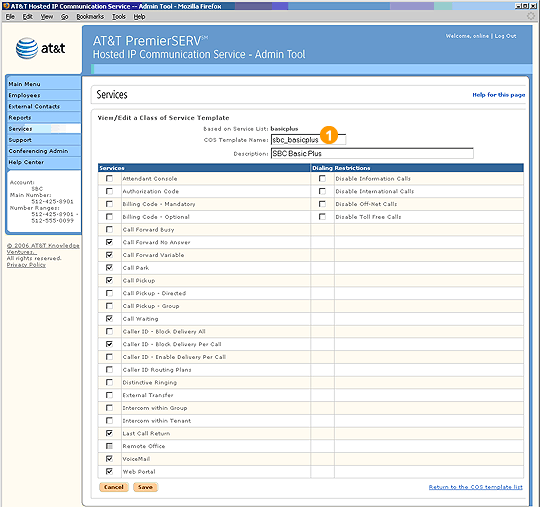Enable Call Pickup - Group
The height and width of the screenshot is (507, 540).
110,306
